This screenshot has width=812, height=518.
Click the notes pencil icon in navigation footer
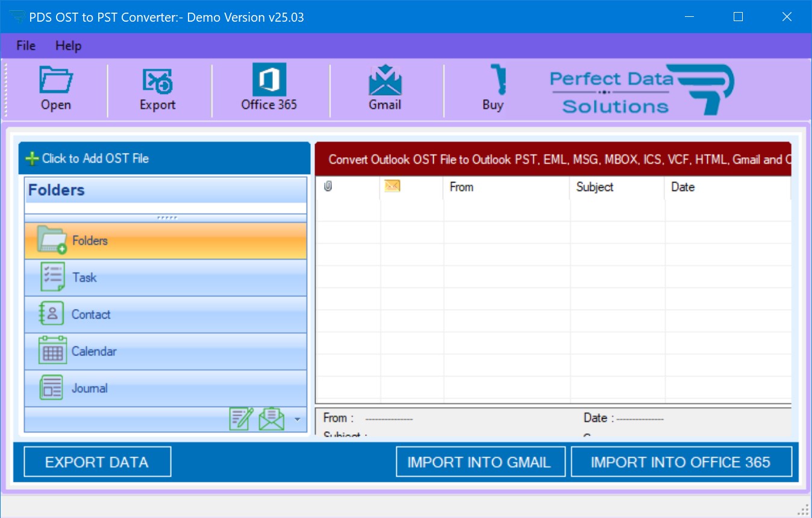(242, 419)
